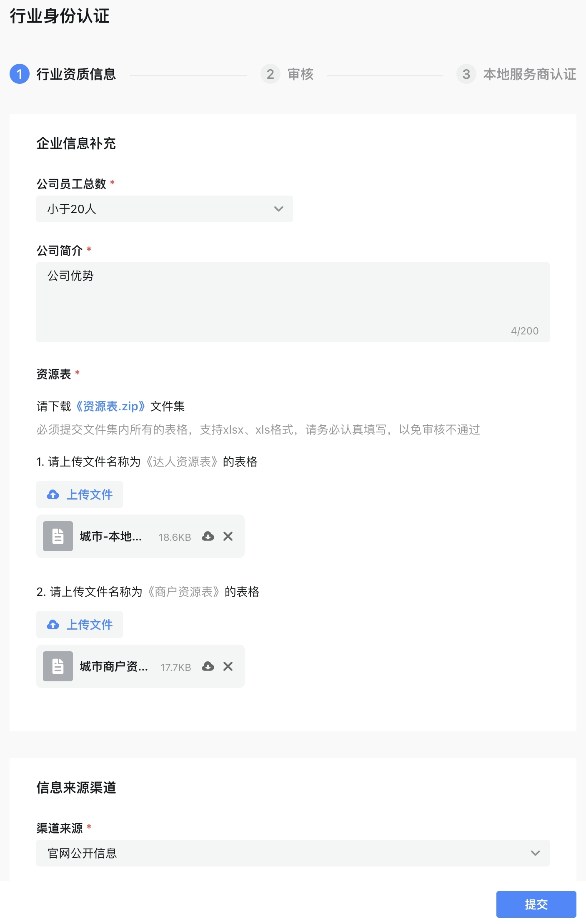Go to step 2 审核

tap(287, 74)
